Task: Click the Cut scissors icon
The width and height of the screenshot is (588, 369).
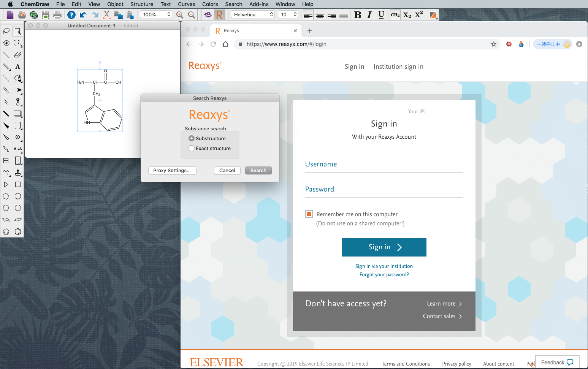Action: [106, 15]
